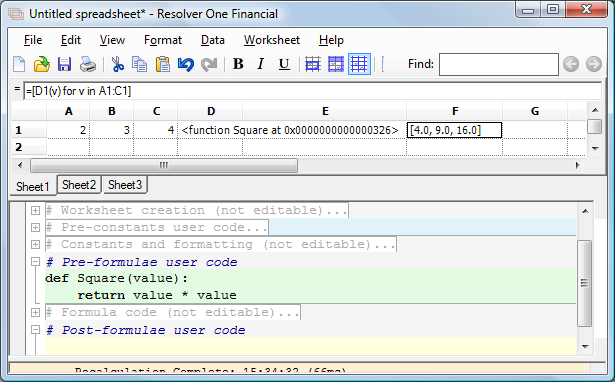Paste using the clipboard icon

click(x=163, y=64)
